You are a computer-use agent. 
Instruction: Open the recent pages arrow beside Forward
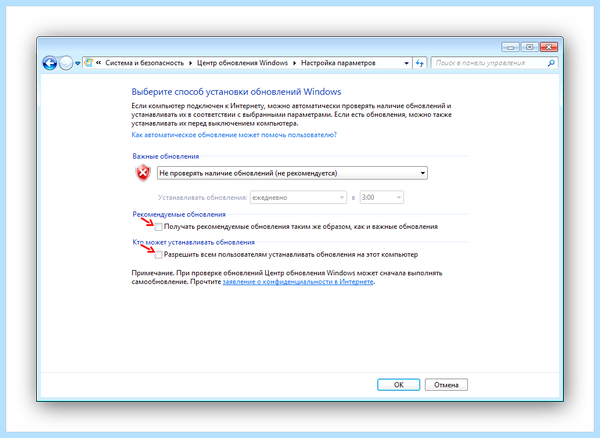click(78, 64)
